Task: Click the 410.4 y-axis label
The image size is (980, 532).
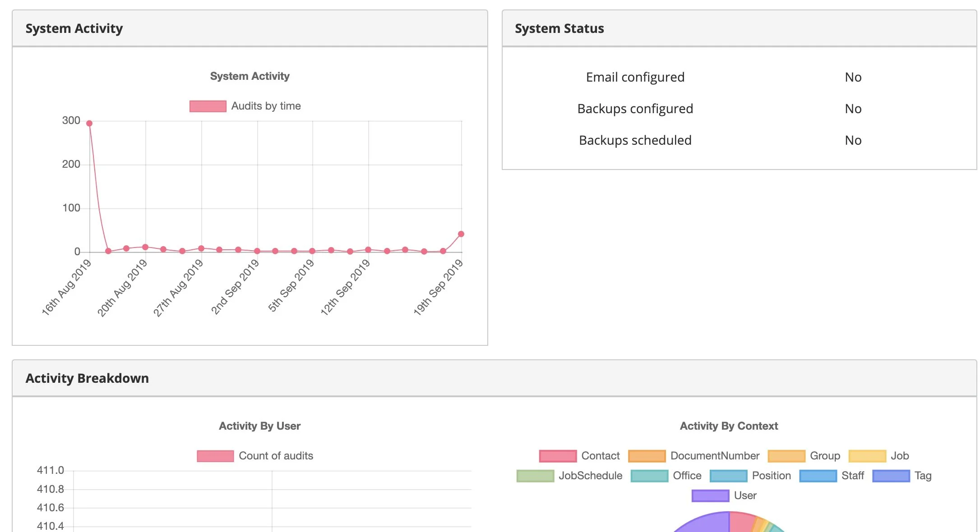Action: (x=51, y=526)
